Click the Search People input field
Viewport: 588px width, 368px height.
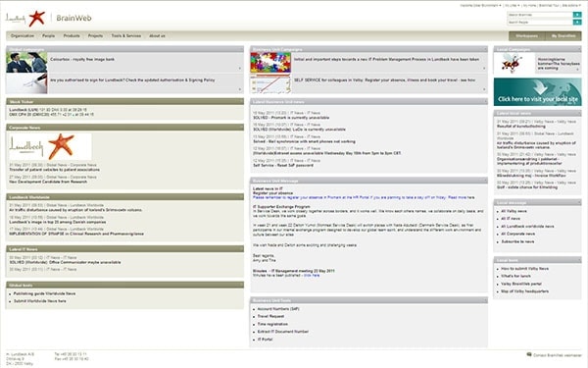pyautogui.click(x=540, y=23)
